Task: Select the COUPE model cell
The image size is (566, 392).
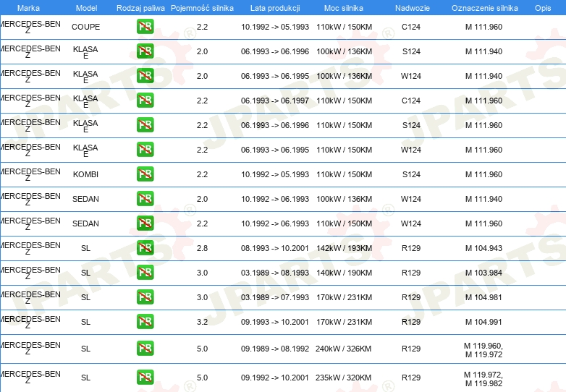Action: [x=85, y=27]
